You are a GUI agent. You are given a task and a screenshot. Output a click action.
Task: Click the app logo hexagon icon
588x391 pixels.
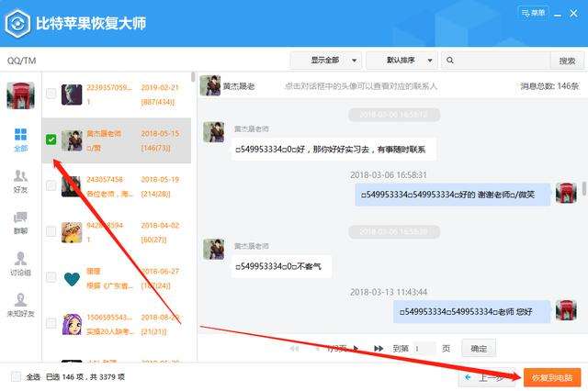[17, 24]
